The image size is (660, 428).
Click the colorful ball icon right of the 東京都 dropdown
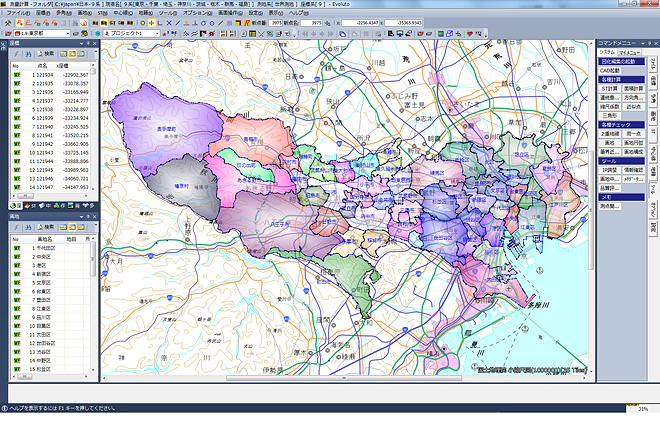(84, 33)
